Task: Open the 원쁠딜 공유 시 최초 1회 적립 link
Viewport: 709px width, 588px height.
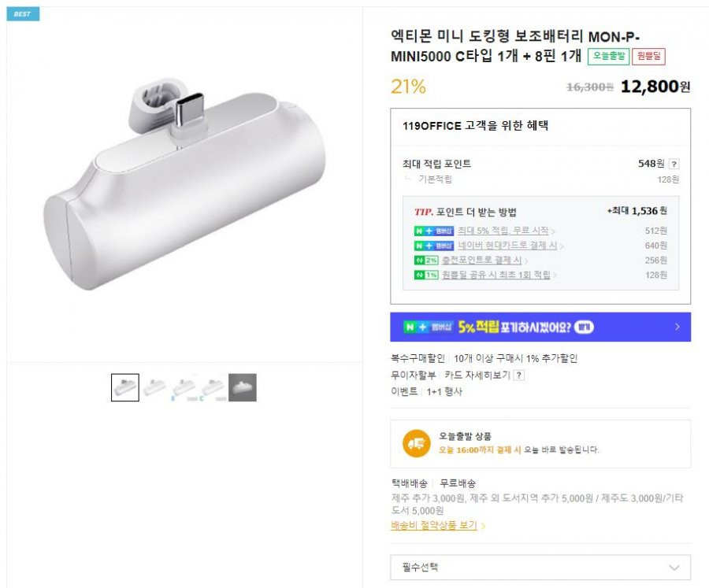Action: tap(496, 275)
